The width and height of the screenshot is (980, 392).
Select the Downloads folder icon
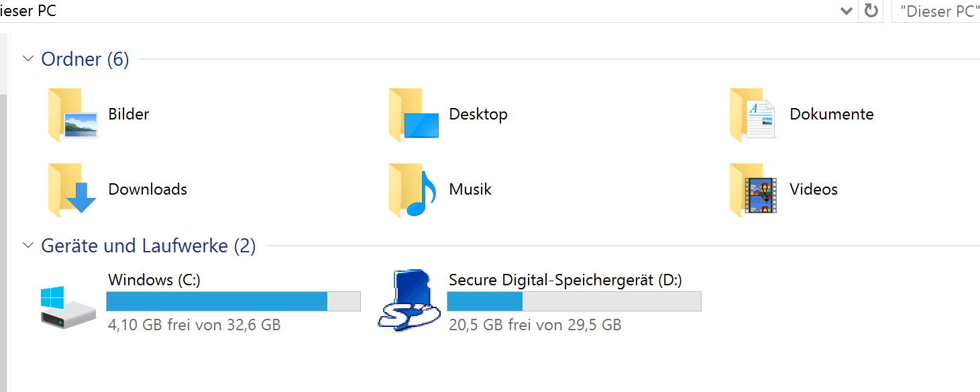point(72,190)
